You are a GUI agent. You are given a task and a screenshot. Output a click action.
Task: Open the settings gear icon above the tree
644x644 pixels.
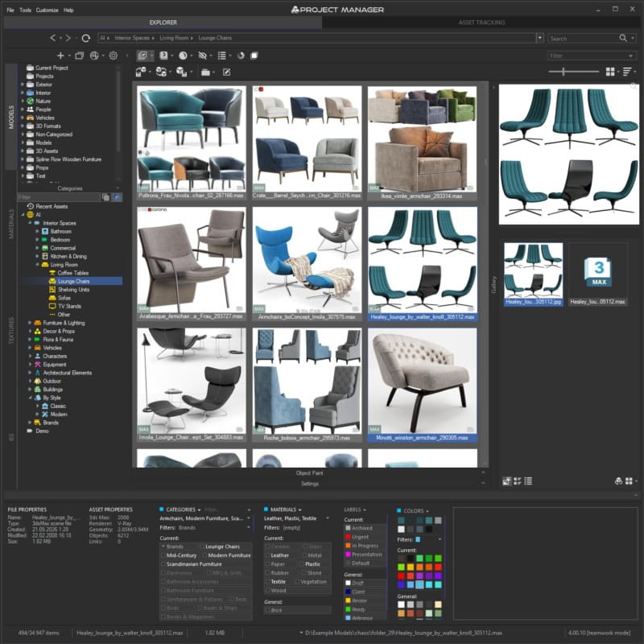click(113, 56)
